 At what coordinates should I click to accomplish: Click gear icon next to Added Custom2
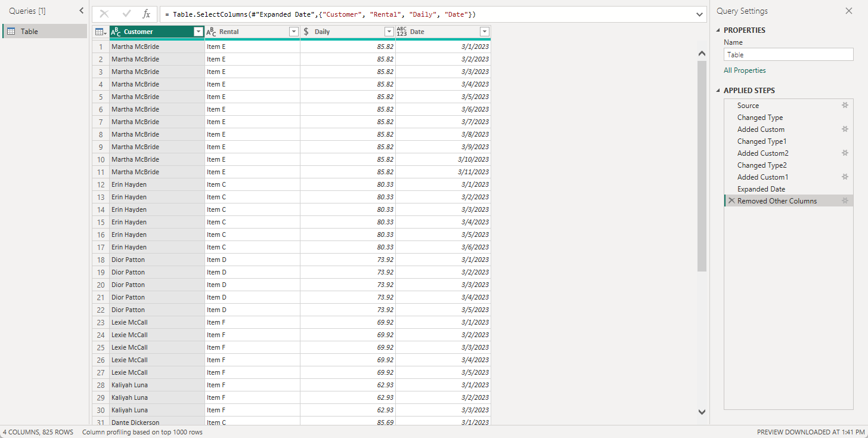click(x=845, y=153)
